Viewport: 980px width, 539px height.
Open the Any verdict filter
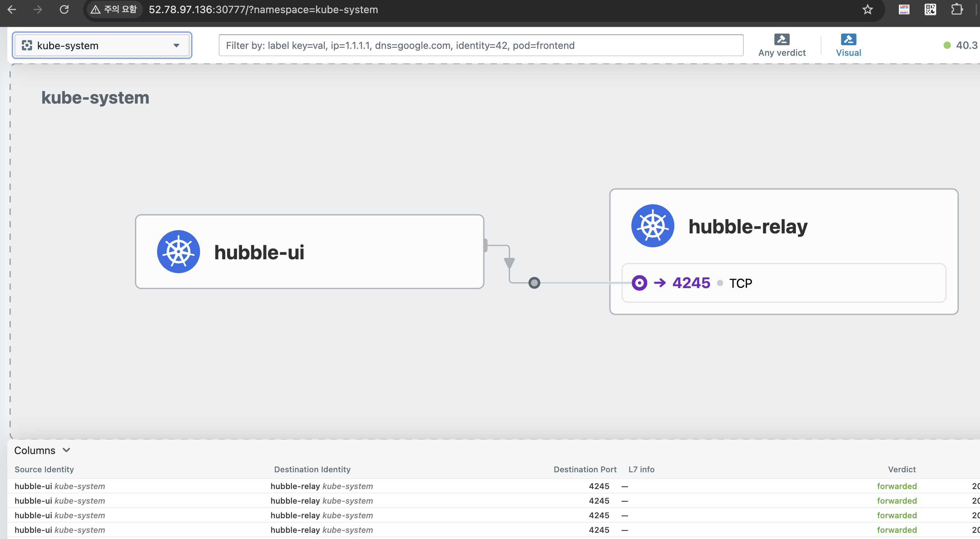(x=782, y=45)
